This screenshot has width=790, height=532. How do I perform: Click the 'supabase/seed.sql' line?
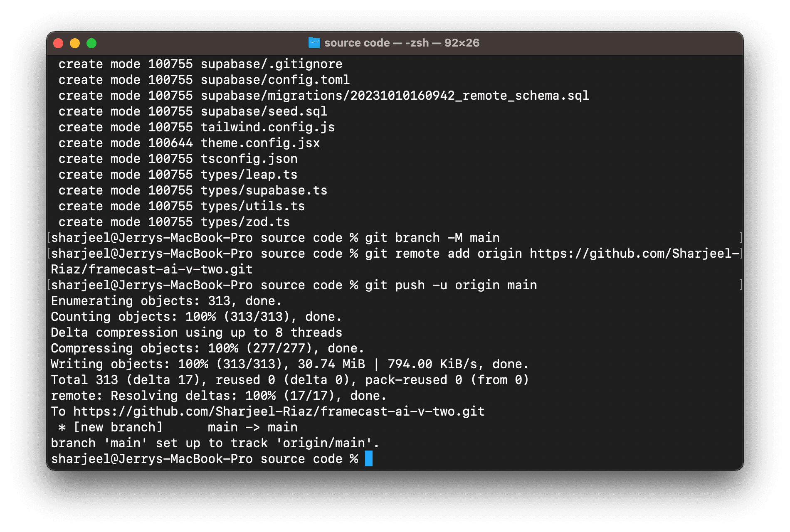264,111
